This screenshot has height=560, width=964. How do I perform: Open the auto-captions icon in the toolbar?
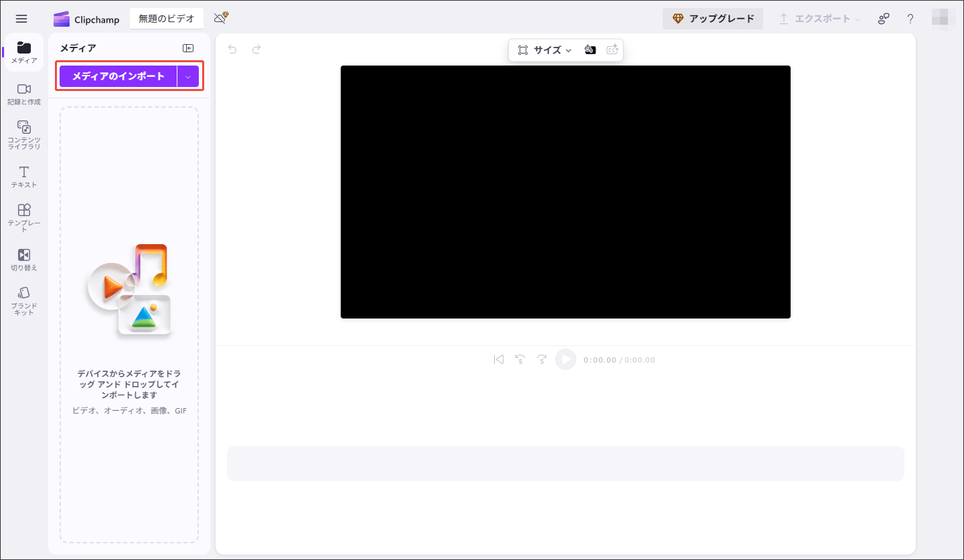click(612, 50)
